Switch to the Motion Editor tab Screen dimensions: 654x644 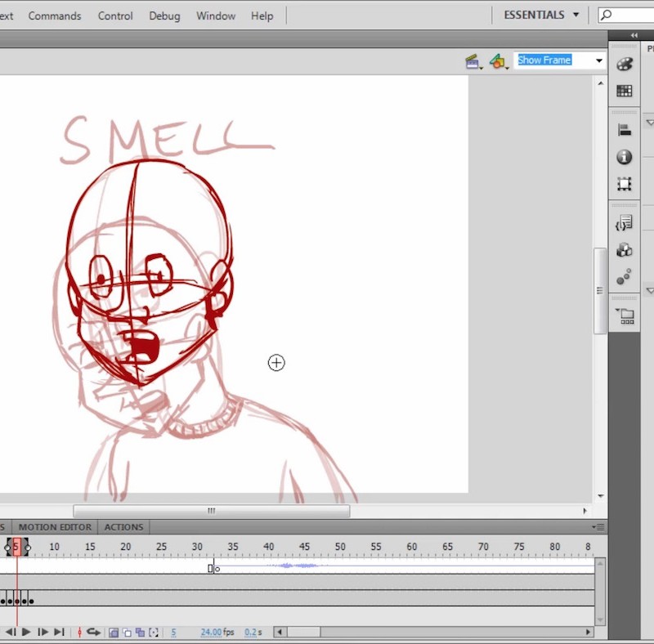[x=54, y=526]
